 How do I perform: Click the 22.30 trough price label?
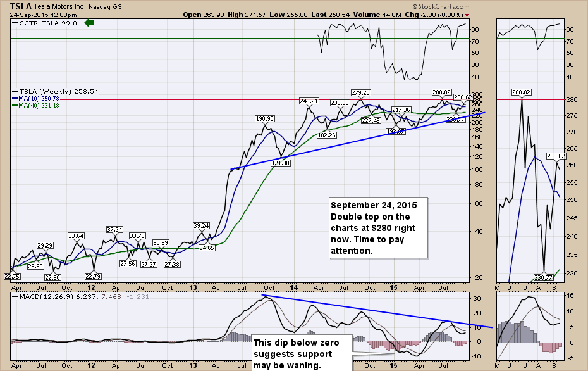click(52, 277)
